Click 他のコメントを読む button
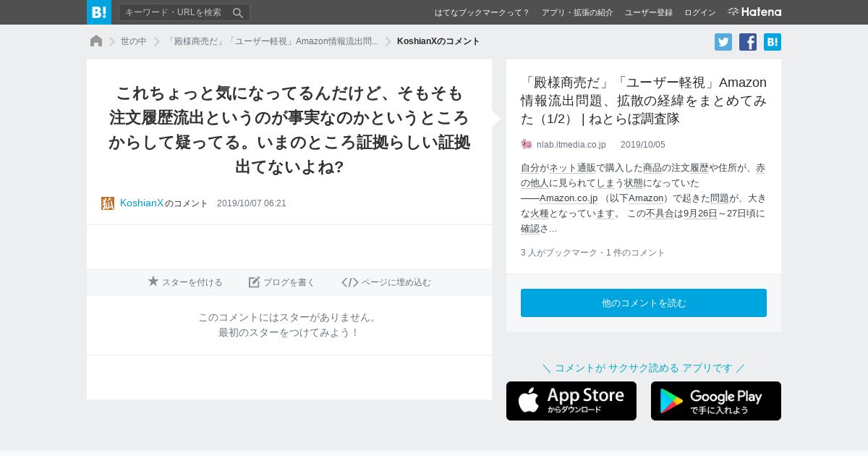868x456 pixels. point(644,303)
